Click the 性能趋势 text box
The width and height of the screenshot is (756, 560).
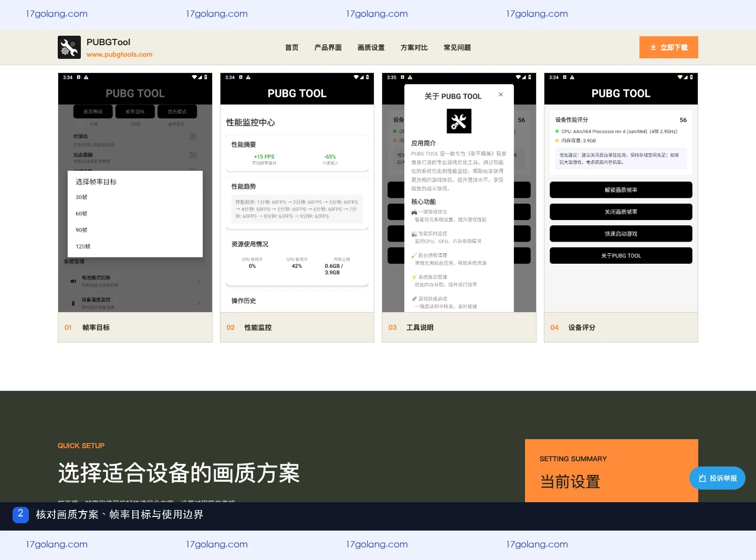pyautogui.click(x=297, y=209)
